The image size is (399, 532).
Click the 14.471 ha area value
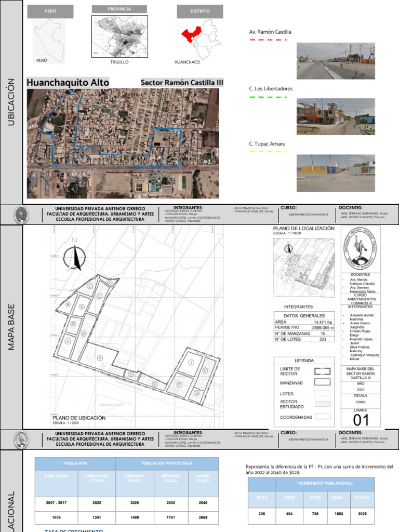(323, 322)
